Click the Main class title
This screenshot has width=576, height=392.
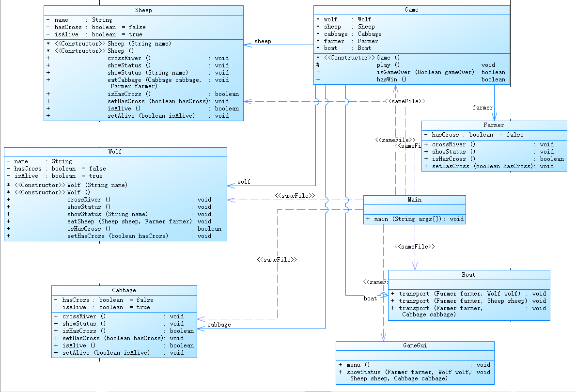tap(414, 200)
